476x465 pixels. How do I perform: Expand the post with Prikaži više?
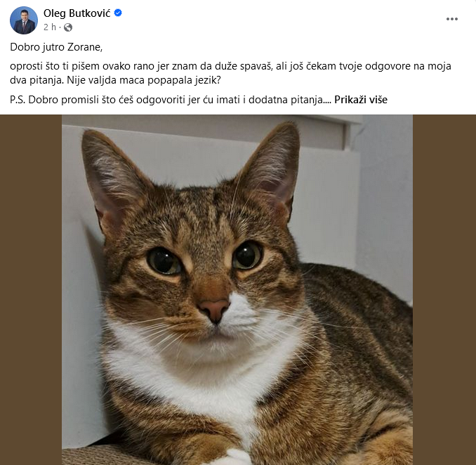[x=361, y=100]
